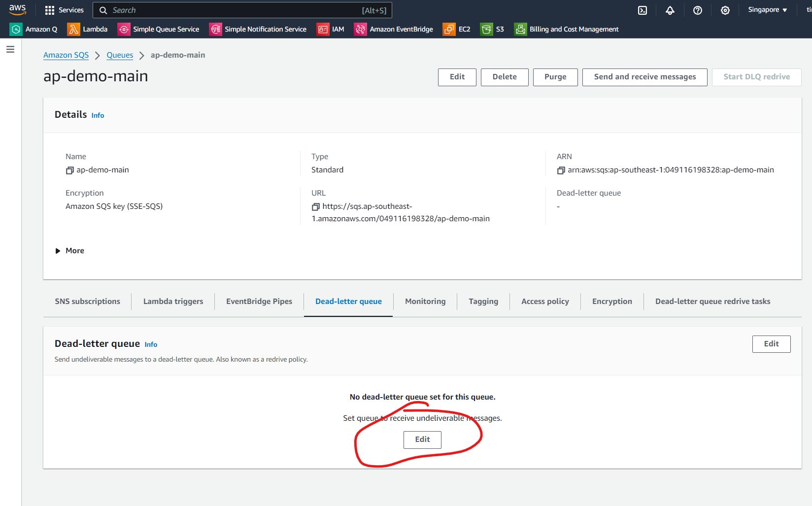Open Amazon EventBridge shortcut icon

(x=360, y=30)
